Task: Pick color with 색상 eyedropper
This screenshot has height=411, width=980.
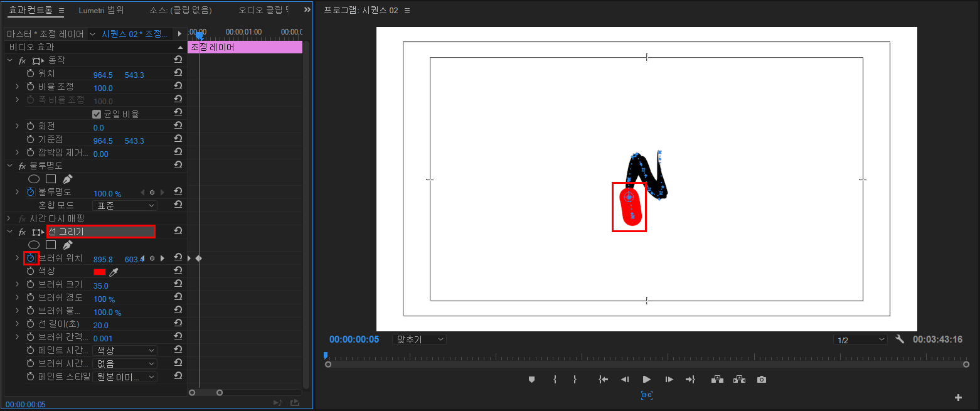Action: click(x=114, y=272)
